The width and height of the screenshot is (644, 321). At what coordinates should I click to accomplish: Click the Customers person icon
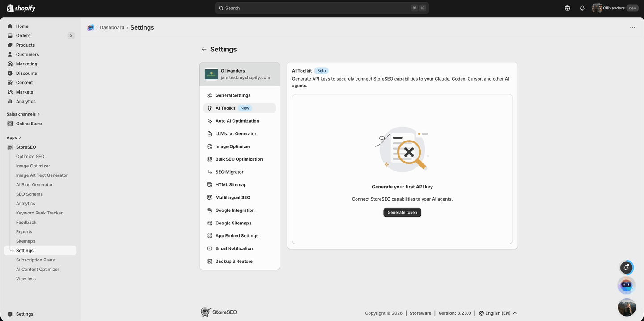pos(10,54)
